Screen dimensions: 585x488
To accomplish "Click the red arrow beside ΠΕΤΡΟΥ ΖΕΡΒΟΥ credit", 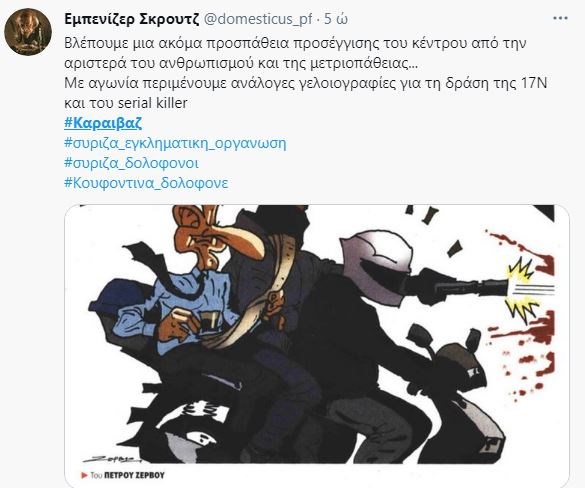I will pyautogui.click(x=85, y=475).
